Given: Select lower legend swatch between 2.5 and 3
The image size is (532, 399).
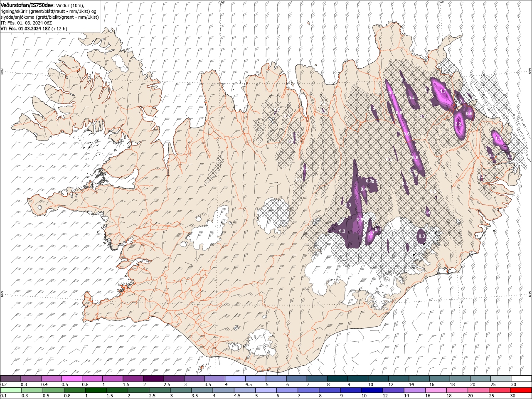Looking at the screenshot, I should click(x=159, y=390).
